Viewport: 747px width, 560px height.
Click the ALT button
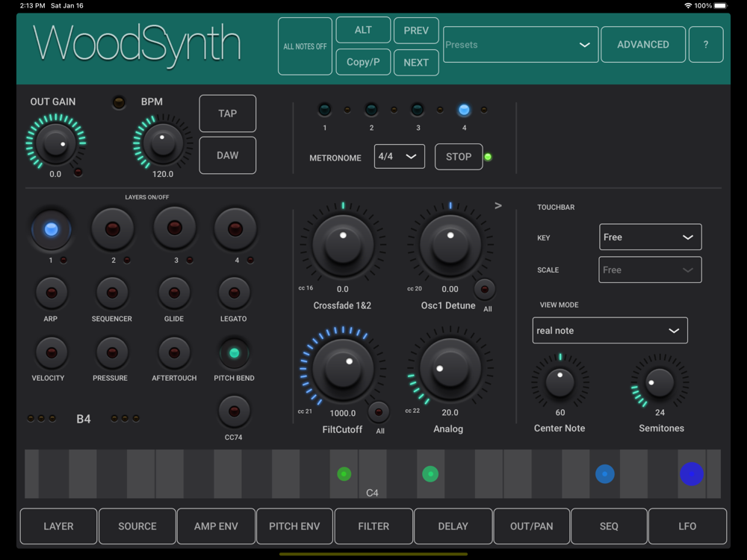[363, 30]
